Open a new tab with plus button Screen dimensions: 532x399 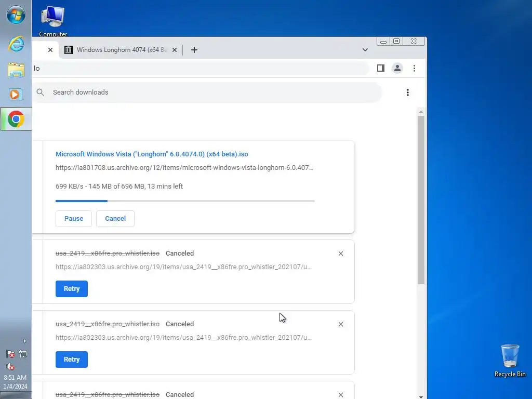pos(194,50)
